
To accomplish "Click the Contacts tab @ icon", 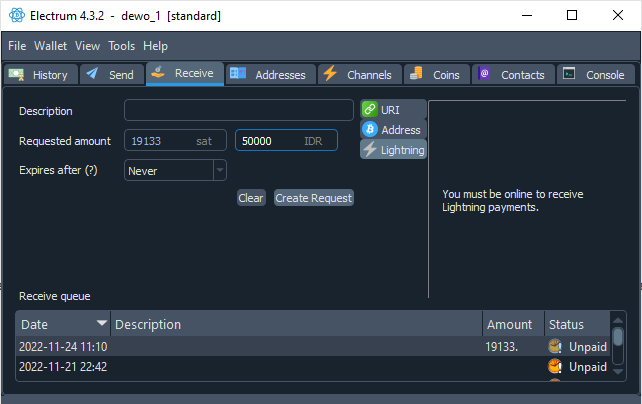I will (x=484, y=73).
